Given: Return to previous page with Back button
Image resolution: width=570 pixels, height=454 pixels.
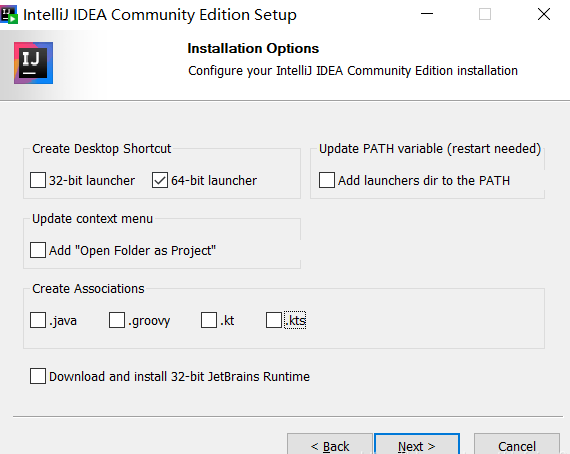Looking at the screenshot, I should [330, 444].
